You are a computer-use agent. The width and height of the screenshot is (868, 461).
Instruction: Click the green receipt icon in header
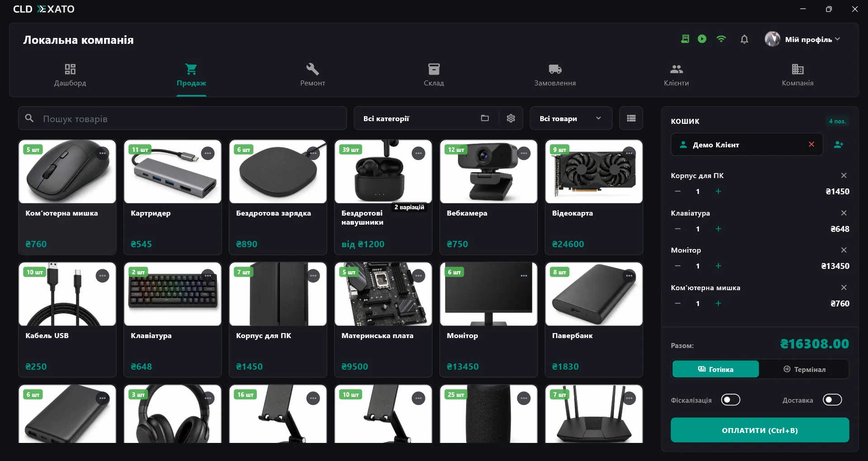pyautogui.click(x=685, y=39)
